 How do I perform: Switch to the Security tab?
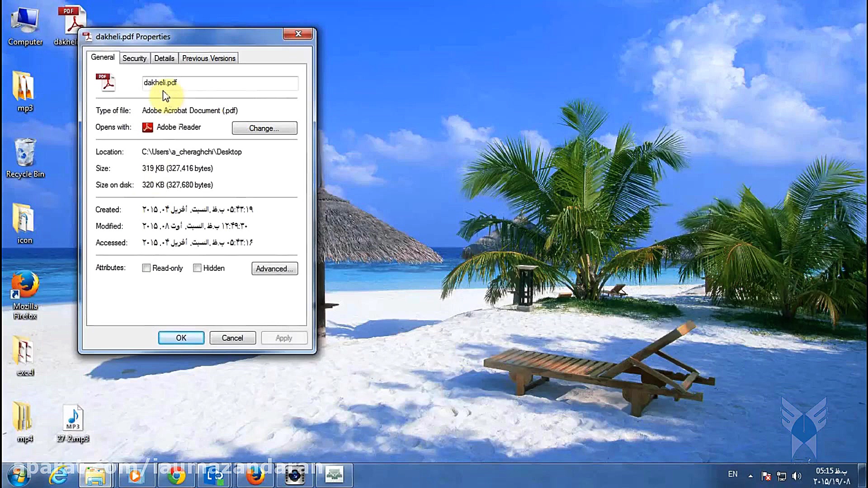(134, 58)
